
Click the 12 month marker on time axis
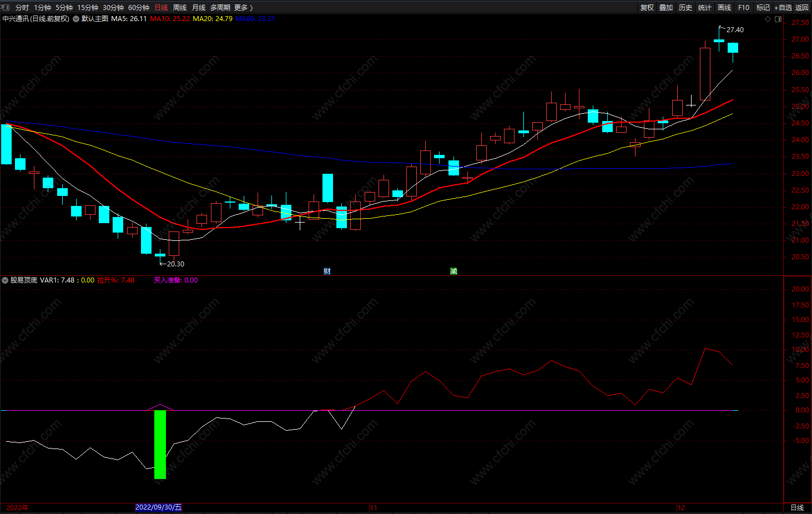coord(681,507)
